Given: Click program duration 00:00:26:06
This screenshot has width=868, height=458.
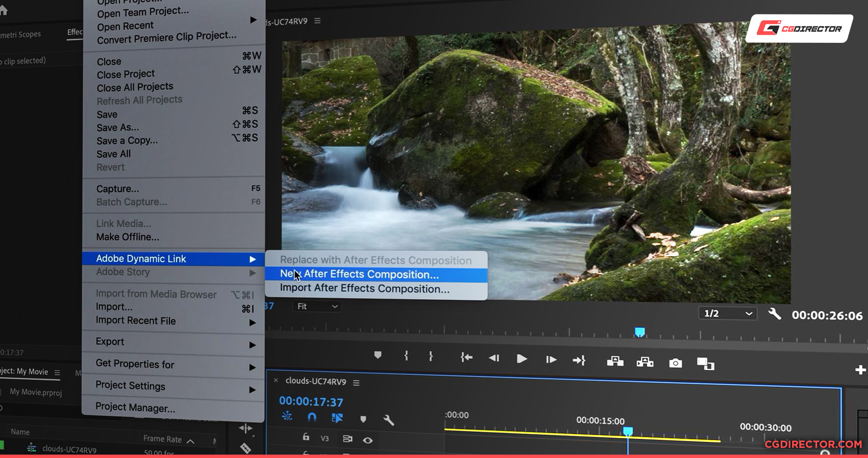Looking at the screenshot, I should coord(827,316).
